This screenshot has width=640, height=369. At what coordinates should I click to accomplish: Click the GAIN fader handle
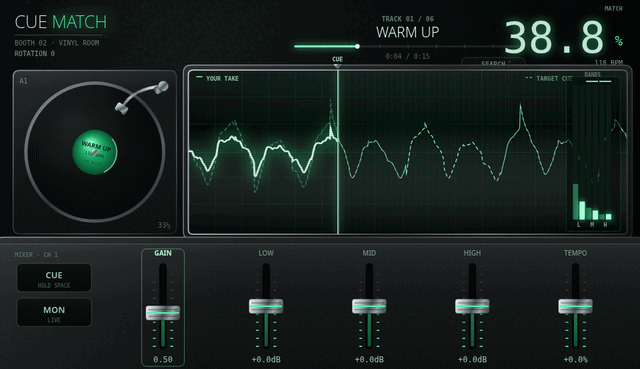163,313
